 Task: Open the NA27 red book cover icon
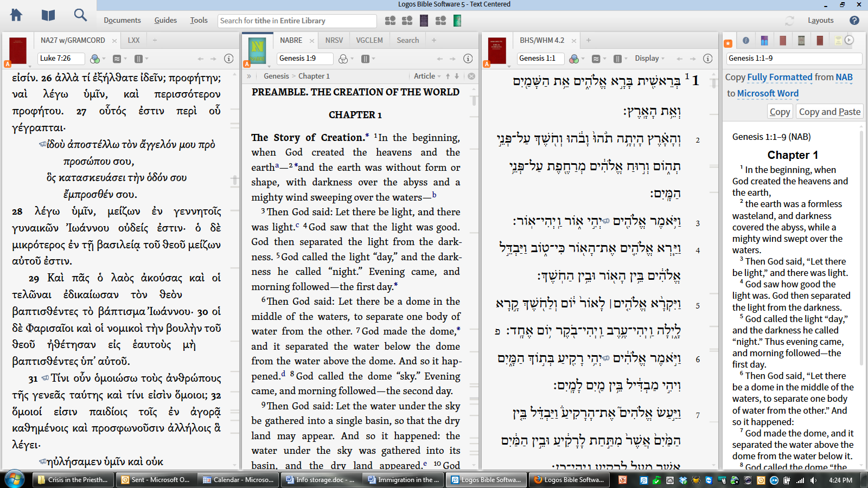[17, 50]
